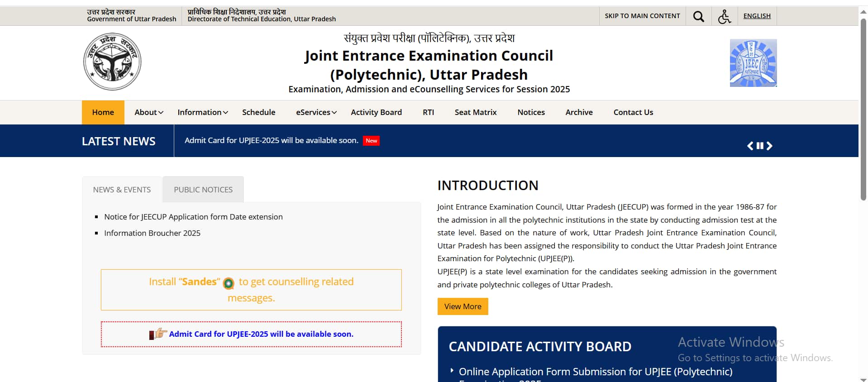Open the Information Broucher 2025 link

click(x=152, y=233)
